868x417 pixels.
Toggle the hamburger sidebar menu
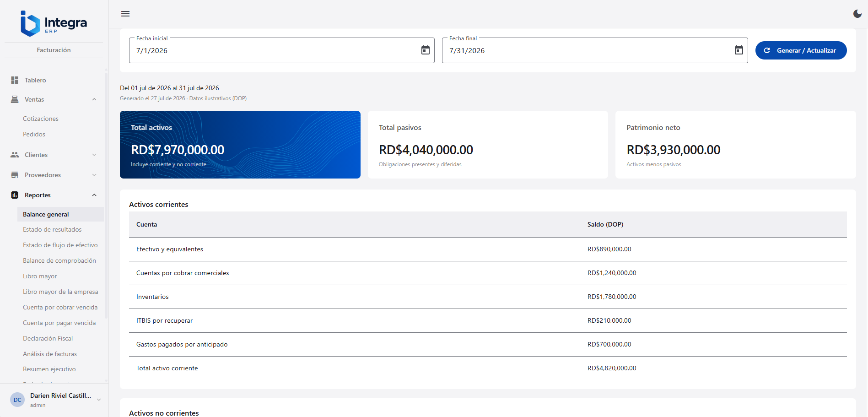[125, 14]
